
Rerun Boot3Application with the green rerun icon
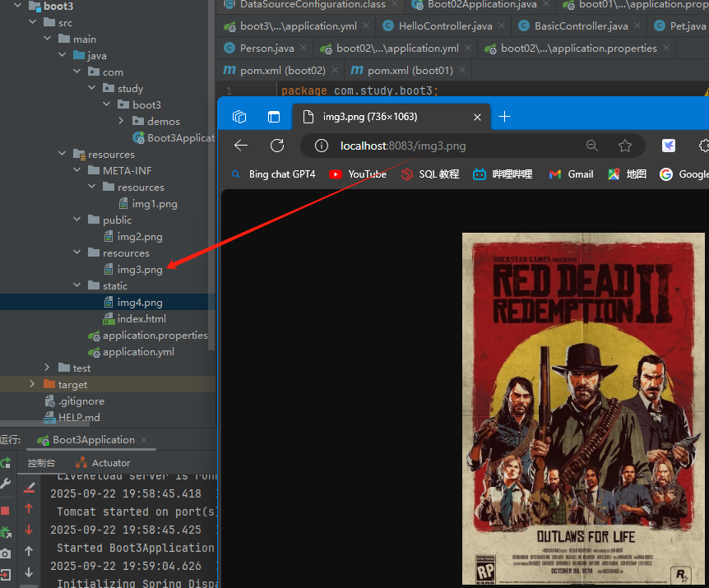tap(6, 463)
